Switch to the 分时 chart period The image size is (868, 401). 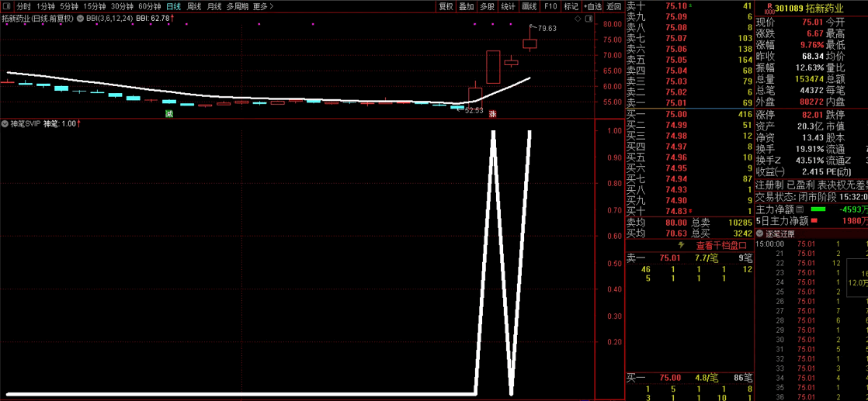click(24, 7)
